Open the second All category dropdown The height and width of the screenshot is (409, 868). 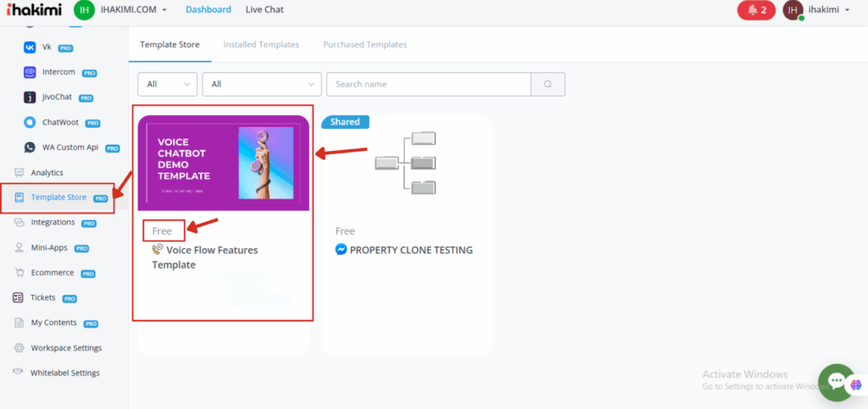click(261, 84)
